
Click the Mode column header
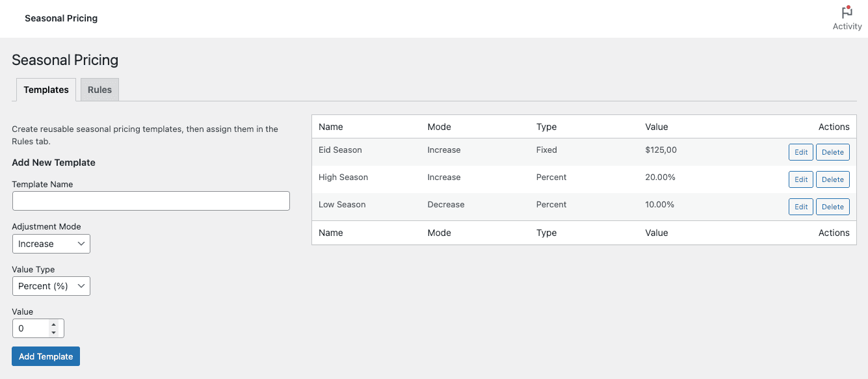tap(439, 127)
